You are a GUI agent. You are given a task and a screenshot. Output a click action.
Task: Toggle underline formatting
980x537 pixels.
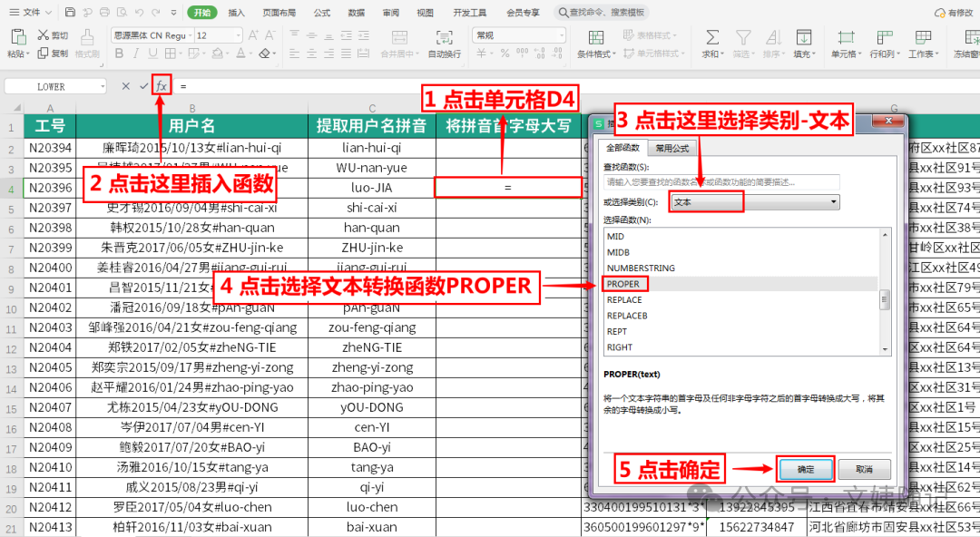coord(153,54)
